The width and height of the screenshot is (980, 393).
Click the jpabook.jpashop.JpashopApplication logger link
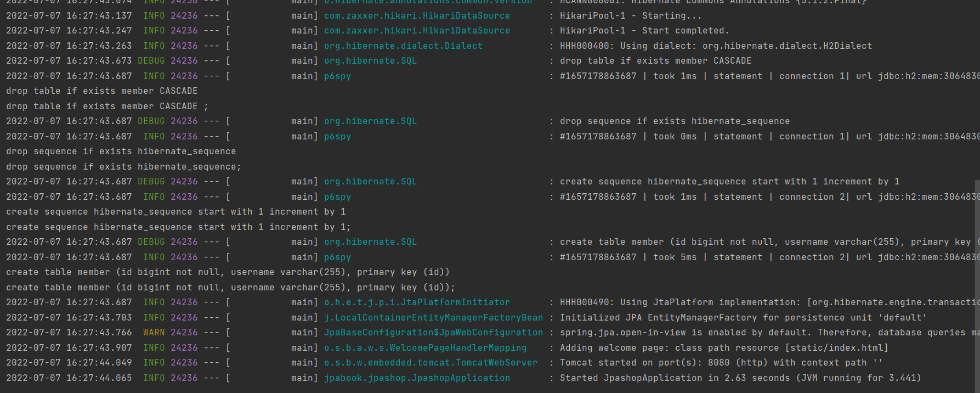point(417,378)
